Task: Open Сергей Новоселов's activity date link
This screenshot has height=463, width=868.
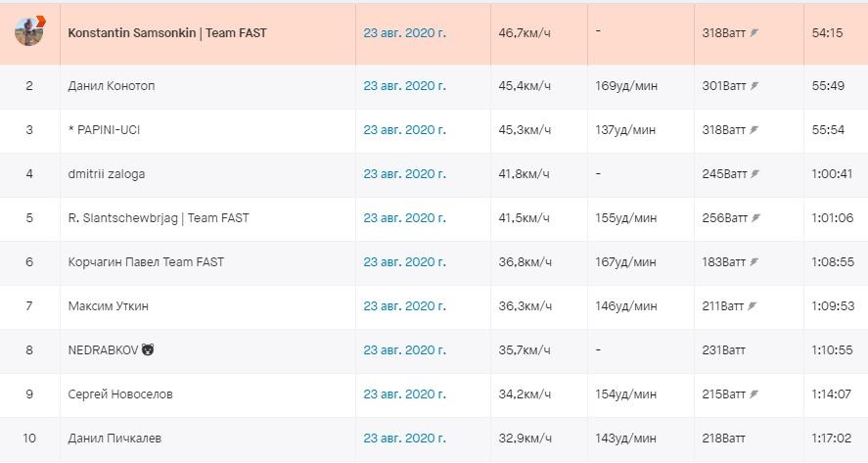Action: (x=404, y=394)
